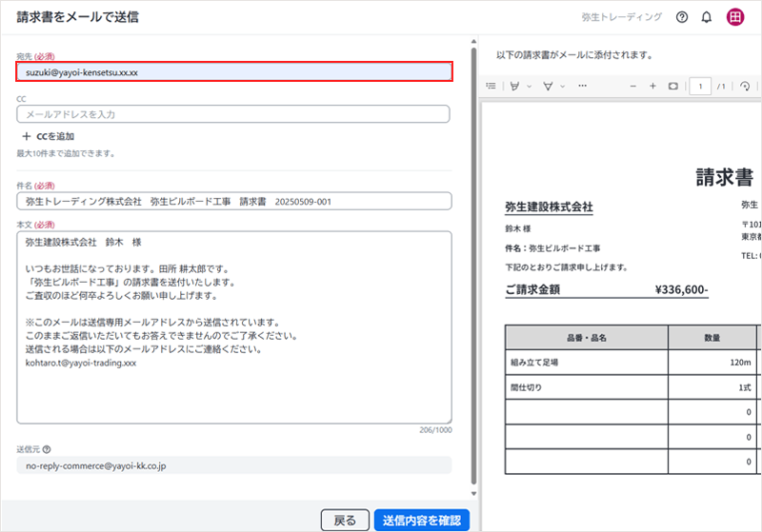
Task: Click into the 本文 message body
Action: [x=234, y=327]
